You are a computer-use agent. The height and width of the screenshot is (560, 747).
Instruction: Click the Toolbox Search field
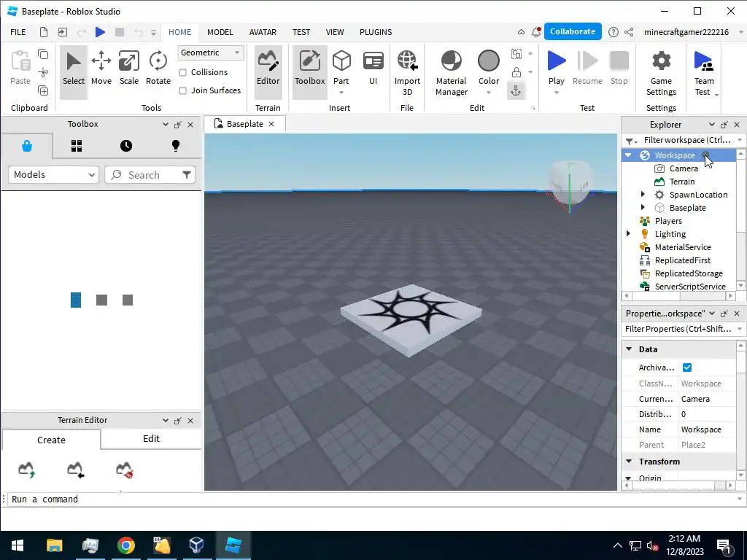[x=150, y=175]
